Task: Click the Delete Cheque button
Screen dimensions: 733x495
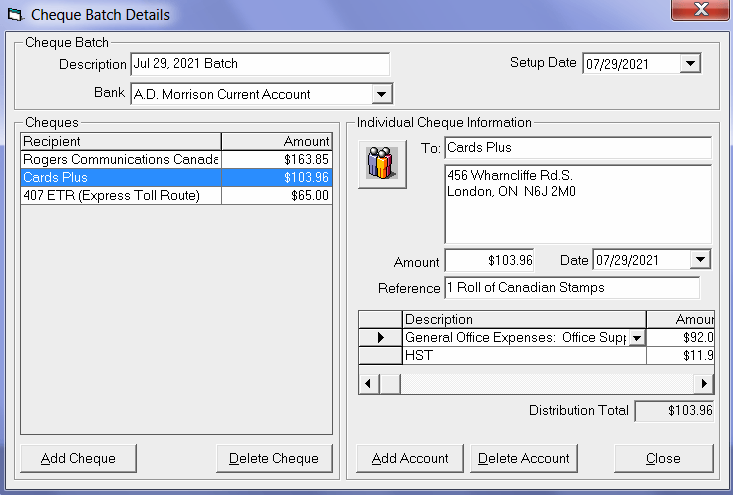Action: point(274,458)
